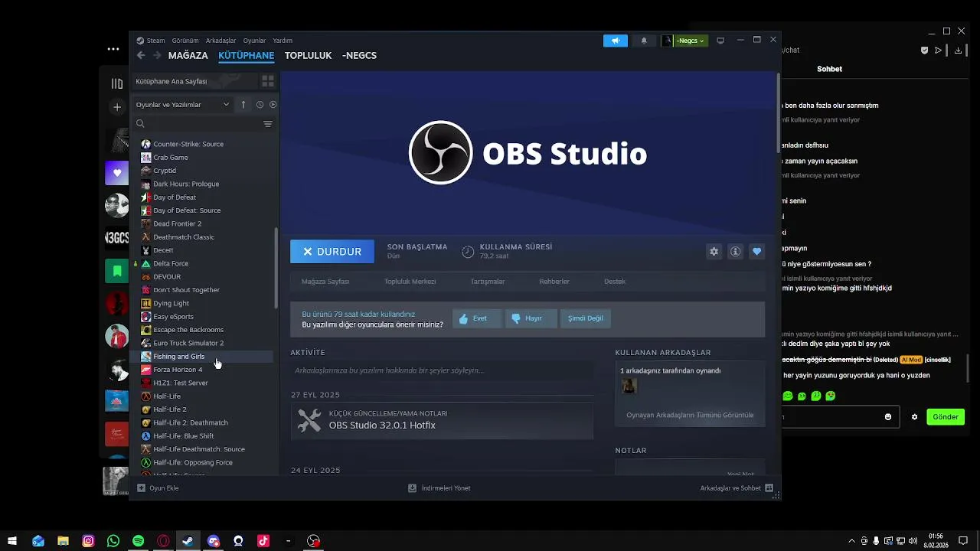
Task: Click the plus icon in browser sidebar
Action: (x=117, y=107)
